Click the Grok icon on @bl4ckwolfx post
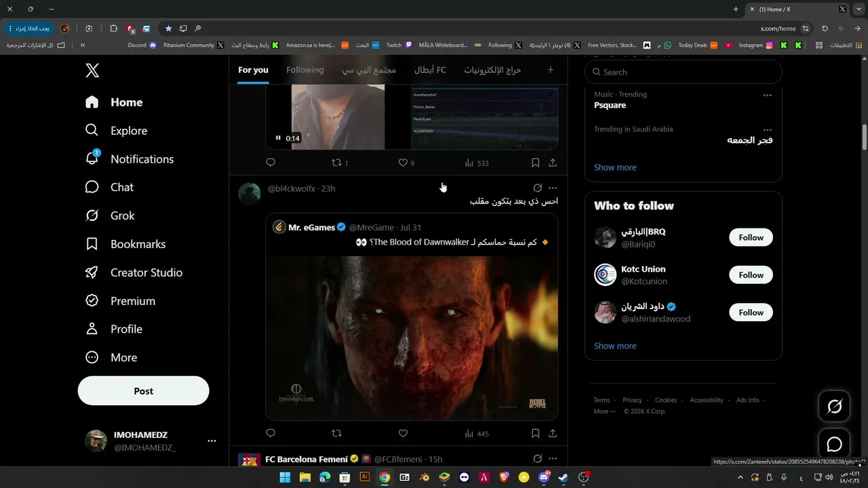This screenshot has width=868, height=488. coord(538,188)
